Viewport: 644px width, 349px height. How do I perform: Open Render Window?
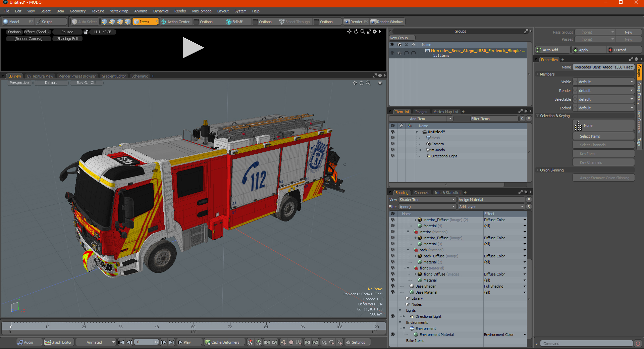tap(387, 22)
